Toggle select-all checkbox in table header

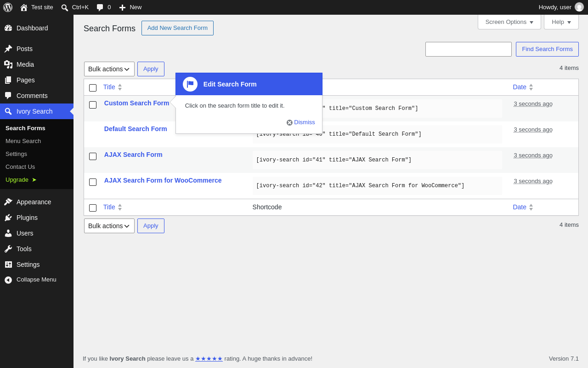click(93, 88)
